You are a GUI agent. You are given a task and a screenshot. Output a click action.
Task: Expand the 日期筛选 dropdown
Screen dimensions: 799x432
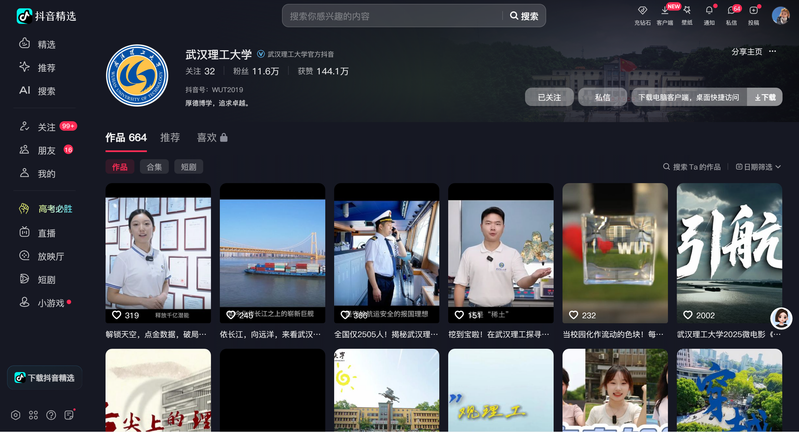(x=758, y=167)
